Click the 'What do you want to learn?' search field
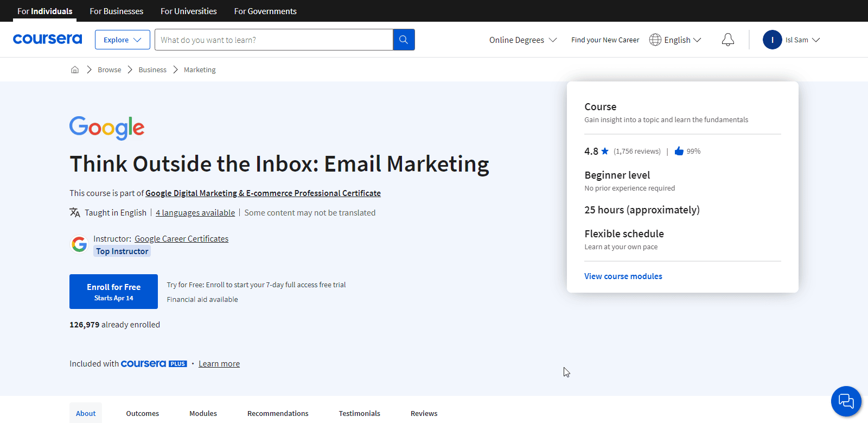This screenshot has height=423, width=868. click(x=274, y=40)
